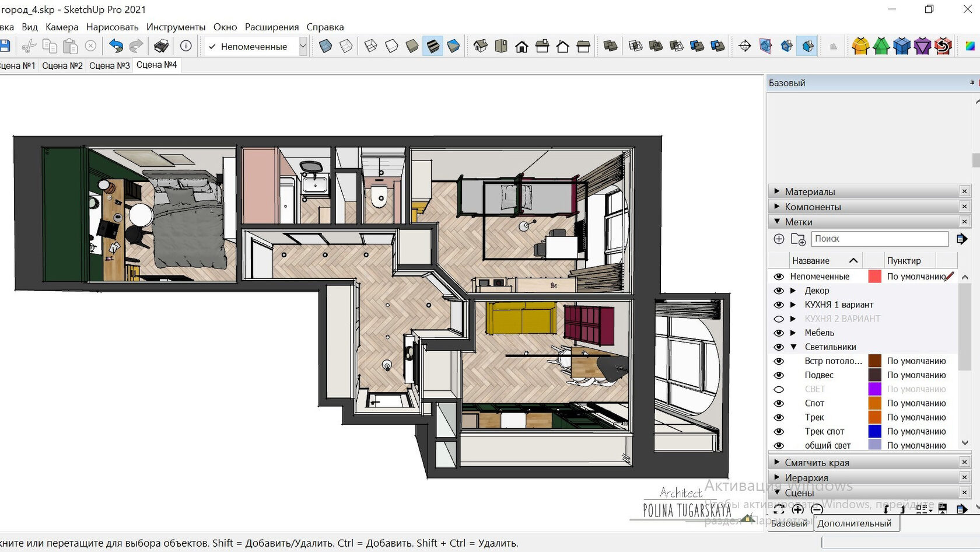Close the Материалы panel with X
980x552 pixels.
click(964, 191)
